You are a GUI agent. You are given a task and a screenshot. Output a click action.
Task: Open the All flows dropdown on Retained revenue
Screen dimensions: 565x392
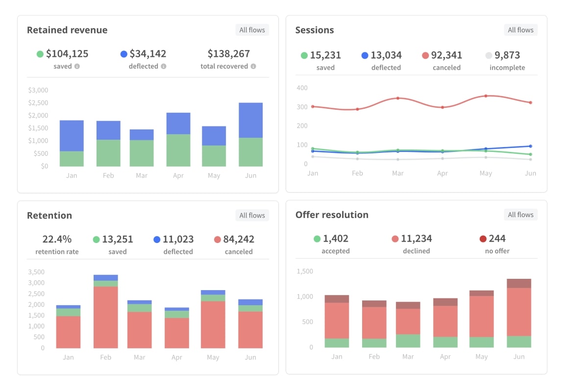point(252,29)
